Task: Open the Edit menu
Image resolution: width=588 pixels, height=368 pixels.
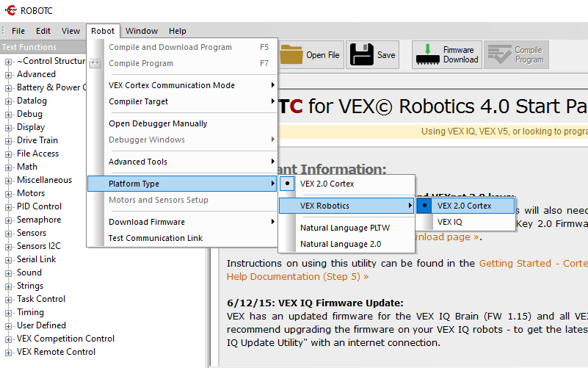Action: (43, 31)
